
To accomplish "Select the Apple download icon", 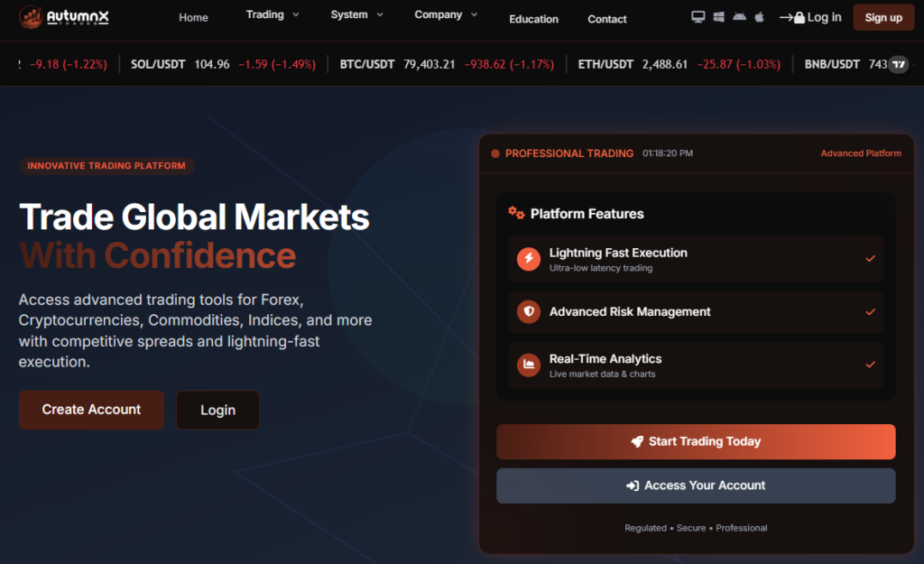I will coord(759,17).
